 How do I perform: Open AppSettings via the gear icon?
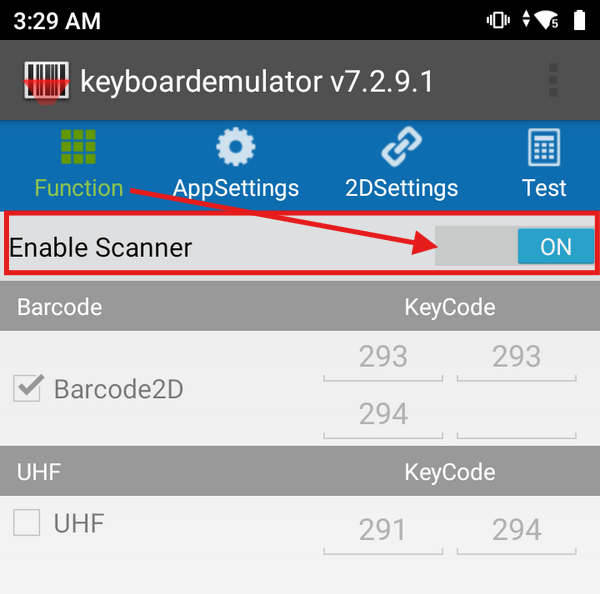tap(236, 148)
